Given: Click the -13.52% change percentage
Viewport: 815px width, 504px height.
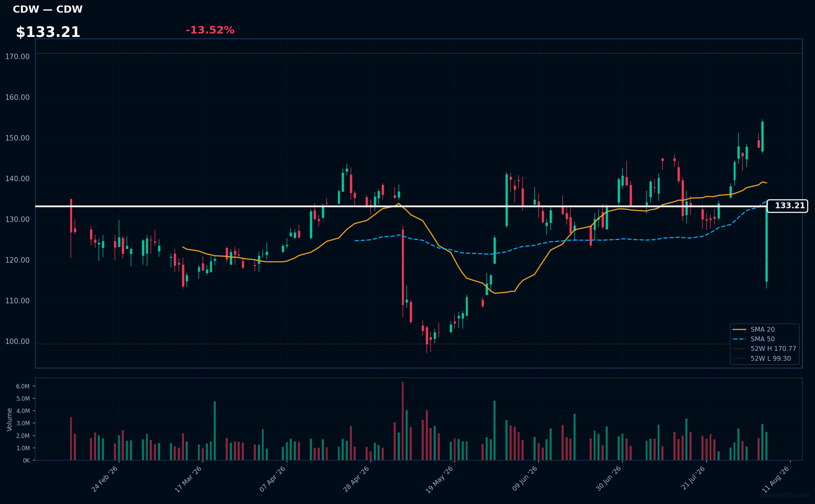Looking at the screenshot, I should [210, 30].
